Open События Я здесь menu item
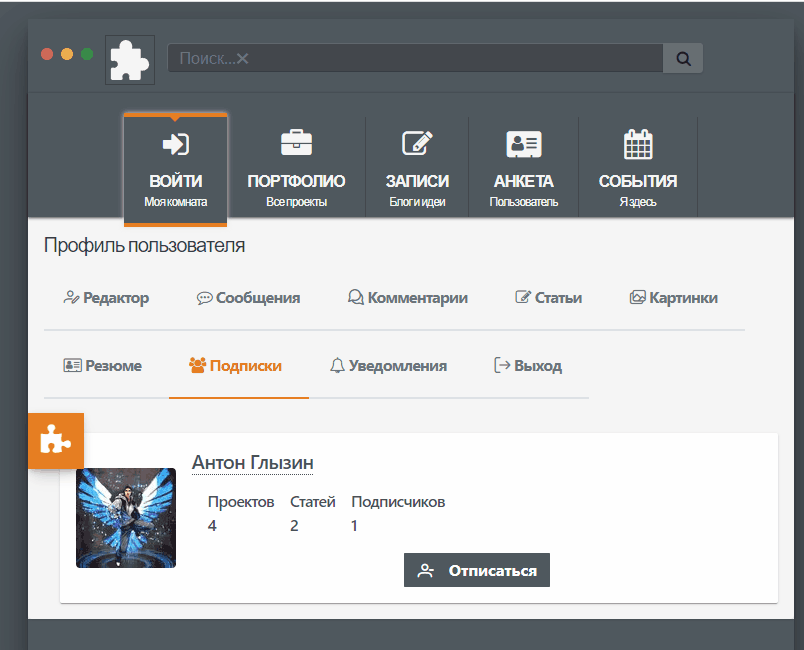 click(638, 167)
